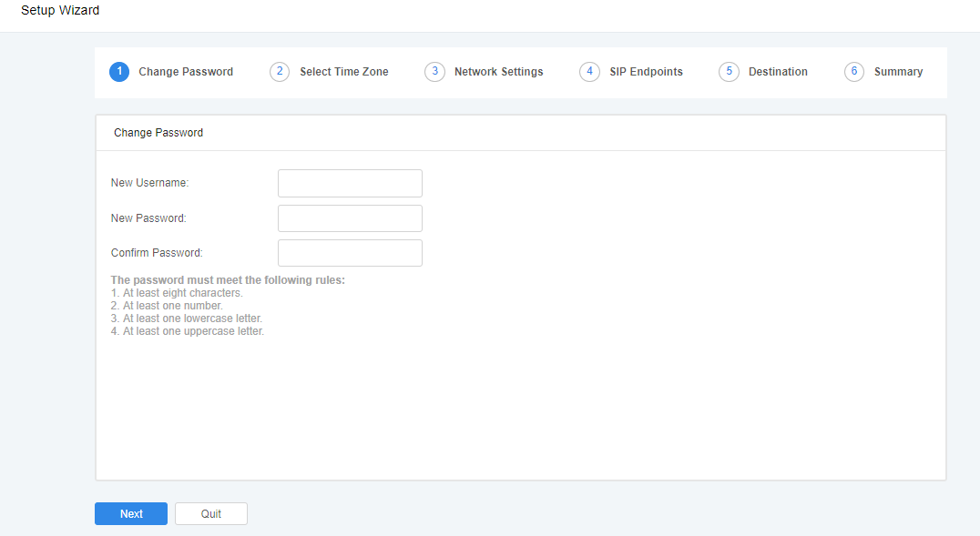Viewport: 980px width, 536px height.
Task: Click the Setup Wizard title text
Action: [60, 10]
